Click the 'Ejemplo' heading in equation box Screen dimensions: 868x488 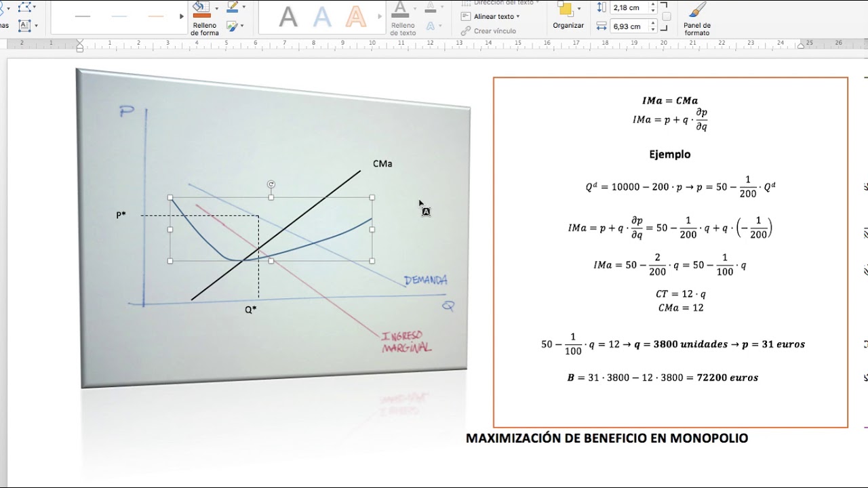coord(670,155)
